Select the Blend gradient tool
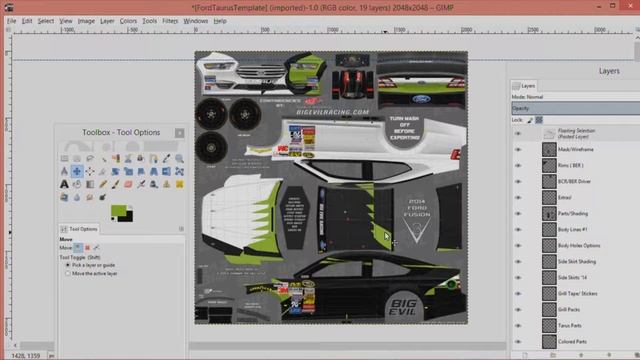The height and width of the screenshot is (360, 640). click(x=90, y=184)
